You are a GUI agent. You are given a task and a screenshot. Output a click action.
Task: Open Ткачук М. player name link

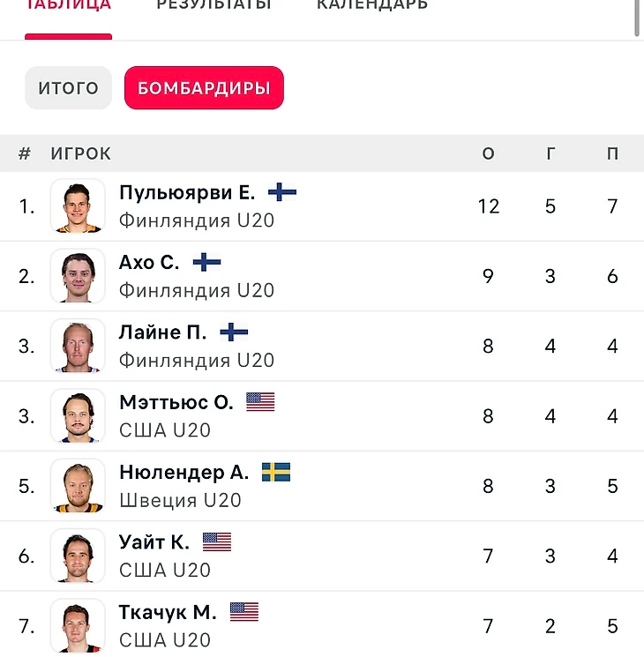click(168, 612)
